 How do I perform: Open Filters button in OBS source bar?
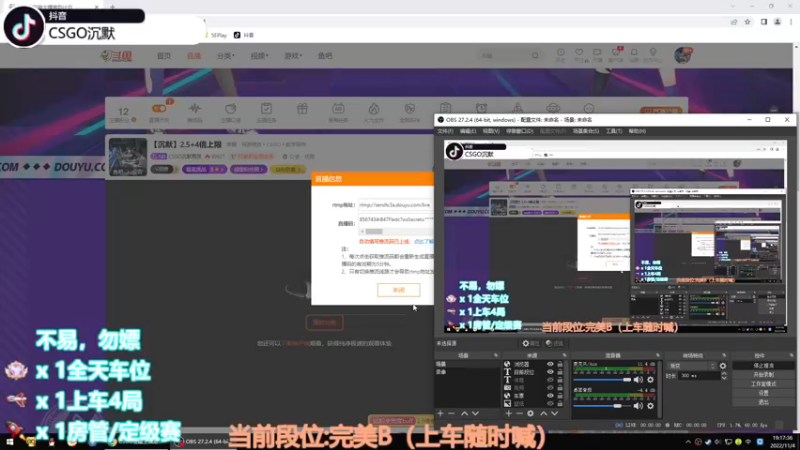click(x=555, y=343)
